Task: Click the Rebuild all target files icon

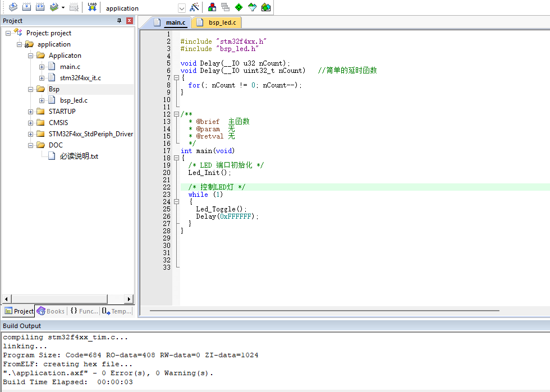Action: pos(40,7)
